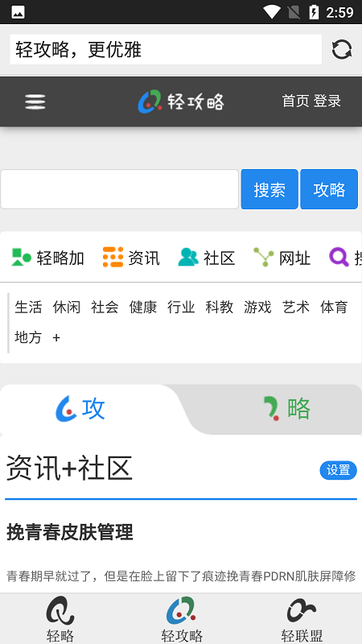Select the 科教 category

(x=219, y=308)
